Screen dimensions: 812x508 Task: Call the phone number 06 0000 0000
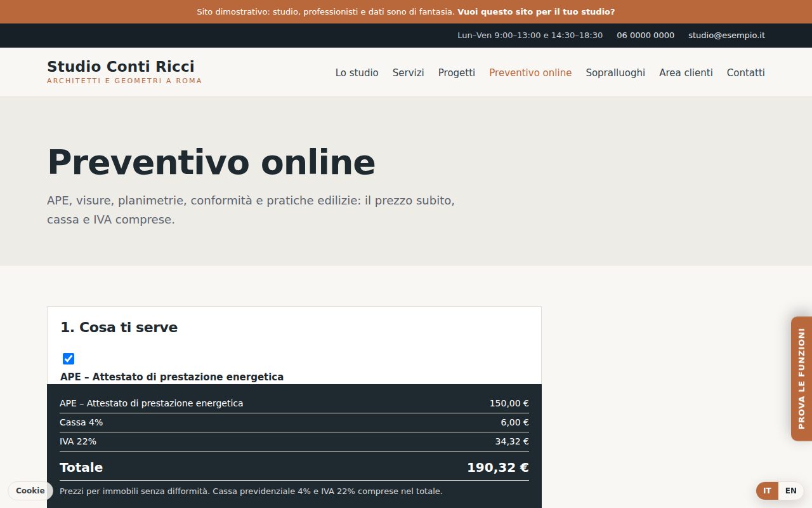click(645, 36)
